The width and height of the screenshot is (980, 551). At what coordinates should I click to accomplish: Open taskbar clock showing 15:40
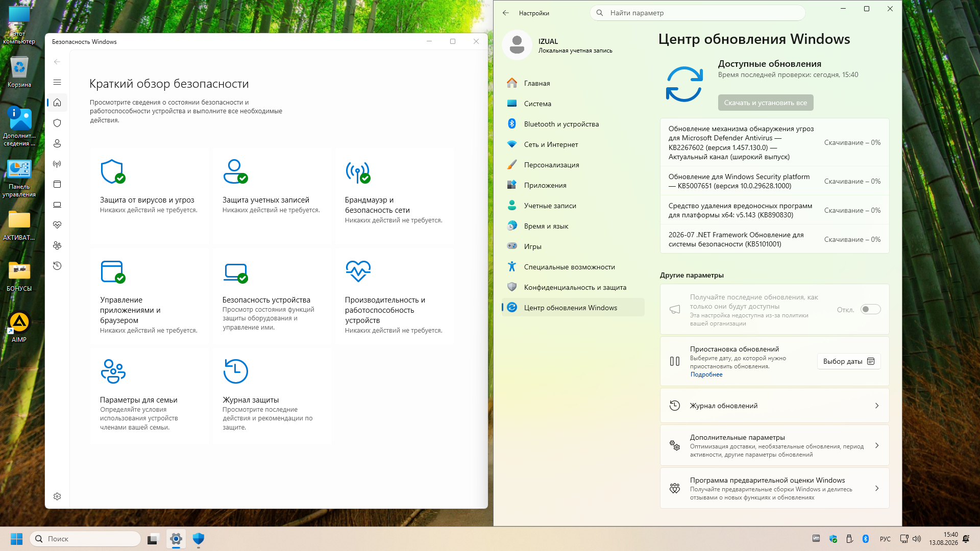pyautogui.click(x=943, y=539)
